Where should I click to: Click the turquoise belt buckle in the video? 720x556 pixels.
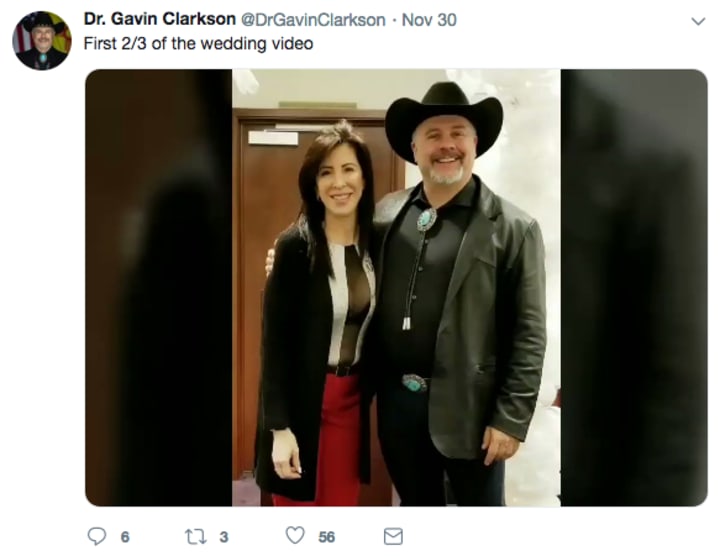414,383
